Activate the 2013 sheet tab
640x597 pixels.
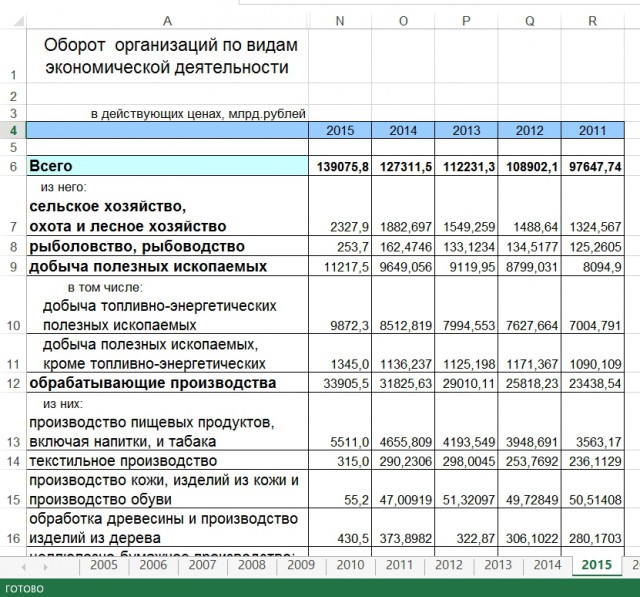[x=498, y=565]
